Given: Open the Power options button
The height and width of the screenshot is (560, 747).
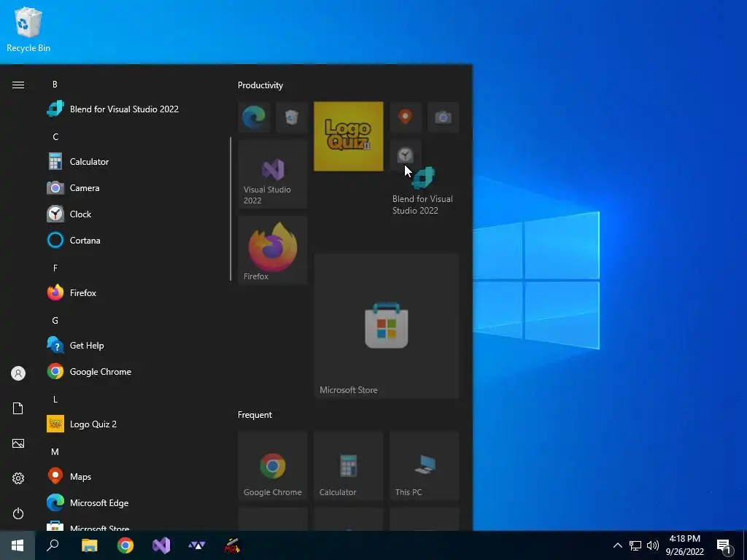Looking at the screenshot, I should (x=18, y=513).
